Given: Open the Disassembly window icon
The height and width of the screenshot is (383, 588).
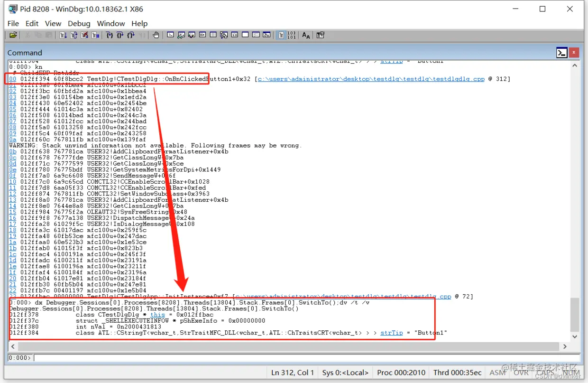Looking at the screenshot, I should (234, 35).
